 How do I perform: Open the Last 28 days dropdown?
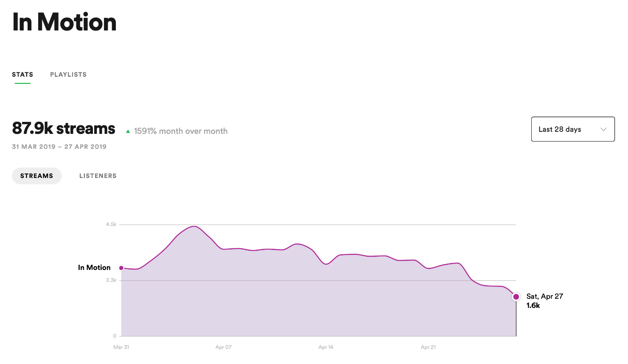pos(572,129)
